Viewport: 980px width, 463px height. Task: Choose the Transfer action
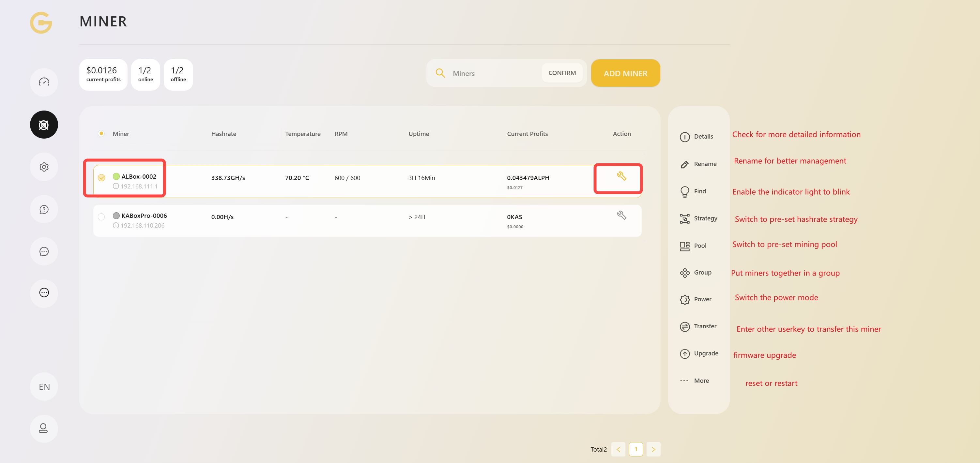click(x=698, y=326)
